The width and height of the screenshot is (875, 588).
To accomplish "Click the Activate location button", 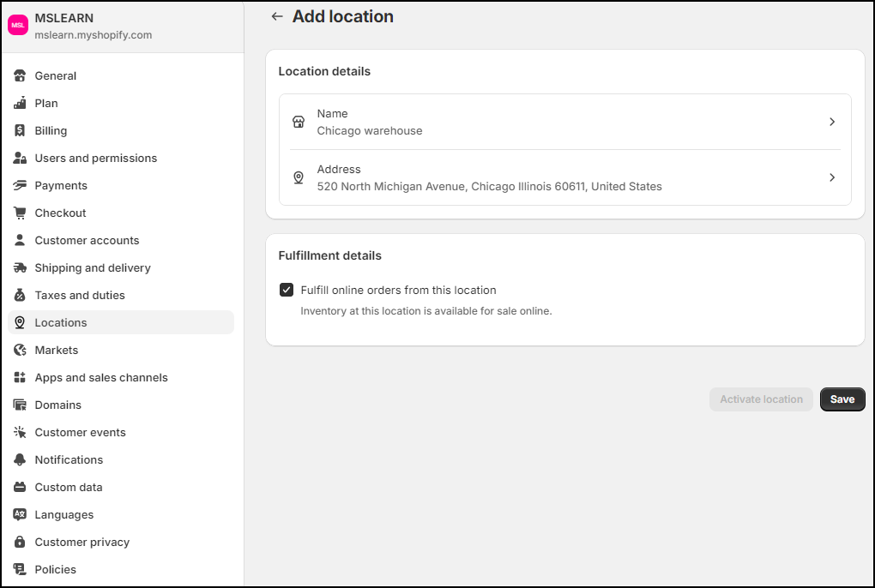I will [761, 399].
